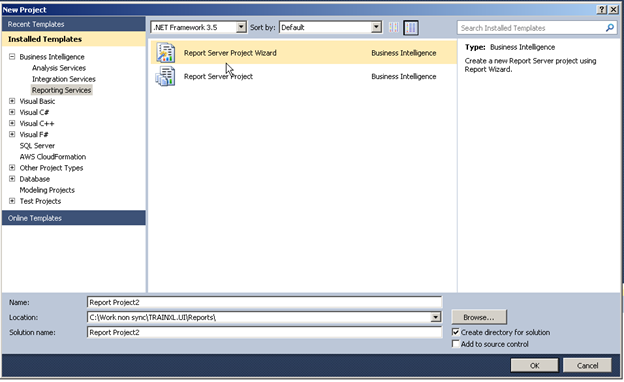The height and width of the screenshot is (382, 624).
Task: Expand the Visual C++ node
Action: tap(12, 123)
